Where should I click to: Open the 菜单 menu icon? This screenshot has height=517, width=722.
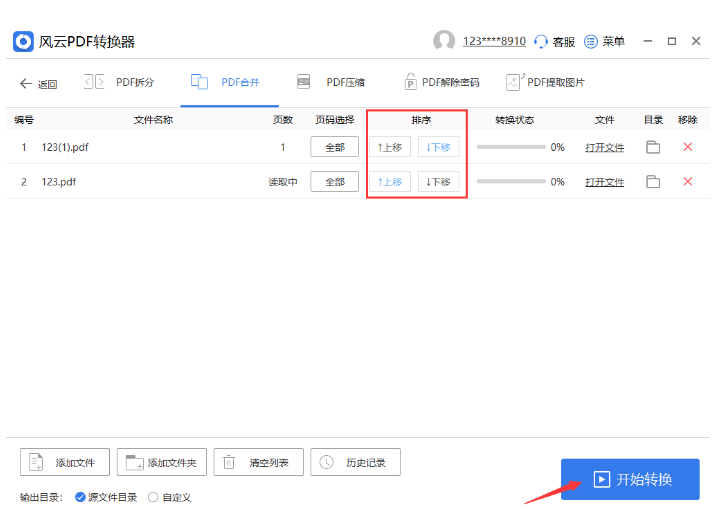[590, 41]
